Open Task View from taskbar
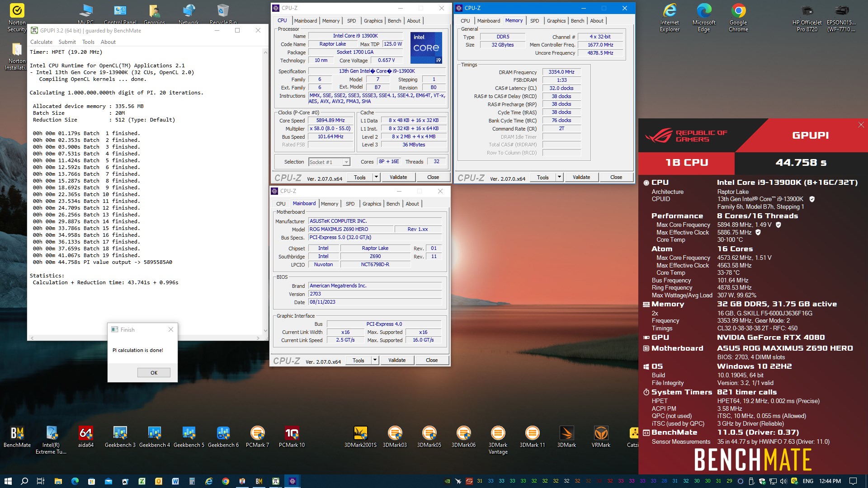 coord(40,481)
